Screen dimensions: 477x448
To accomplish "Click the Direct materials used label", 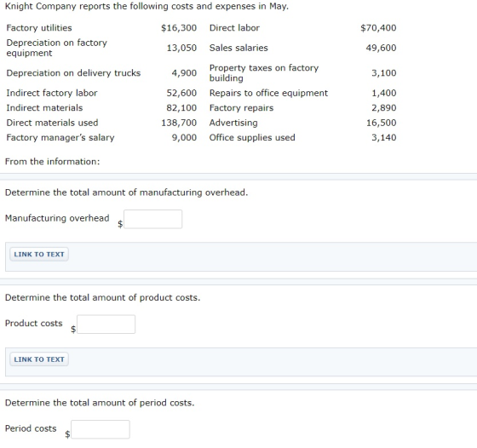I will click(52, 123).
